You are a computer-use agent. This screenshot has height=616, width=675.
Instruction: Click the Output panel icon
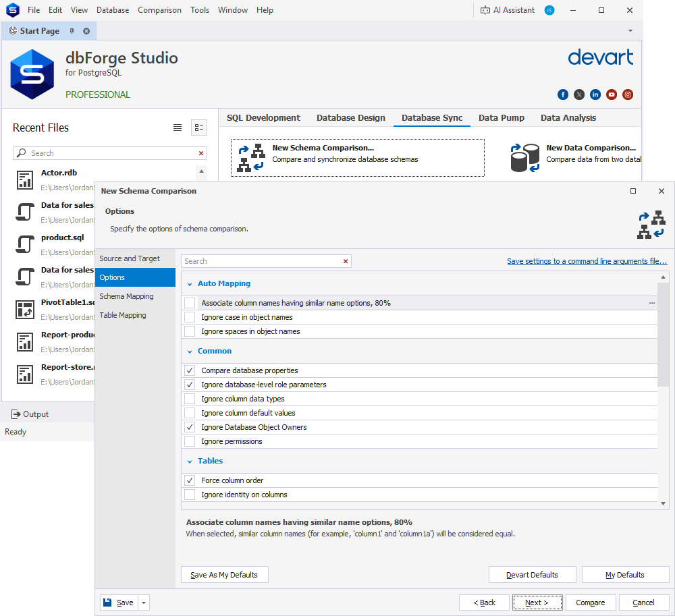coord(16,414)
